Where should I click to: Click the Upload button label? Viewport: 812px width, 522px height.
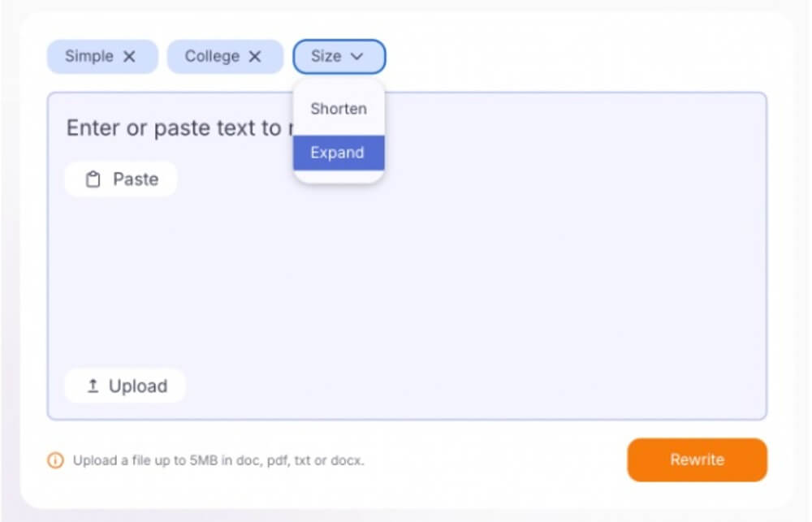(138, 386)
